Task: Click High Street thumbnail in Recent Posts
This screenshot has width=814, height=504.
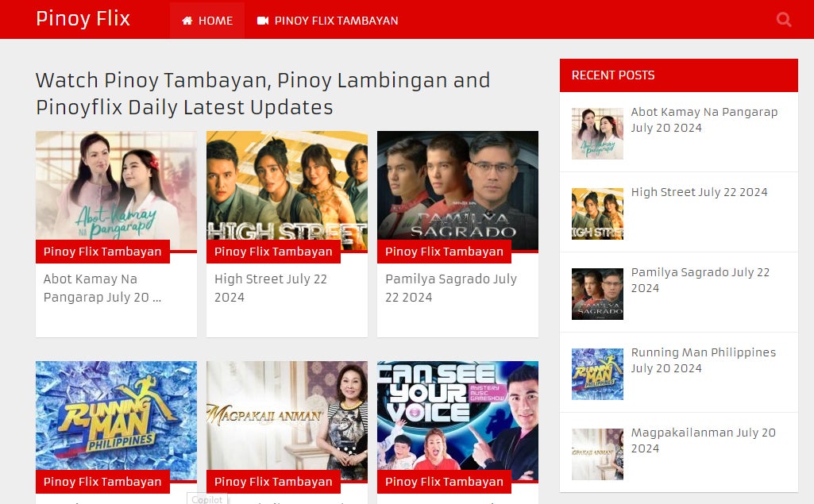Action: click(597, 214)
